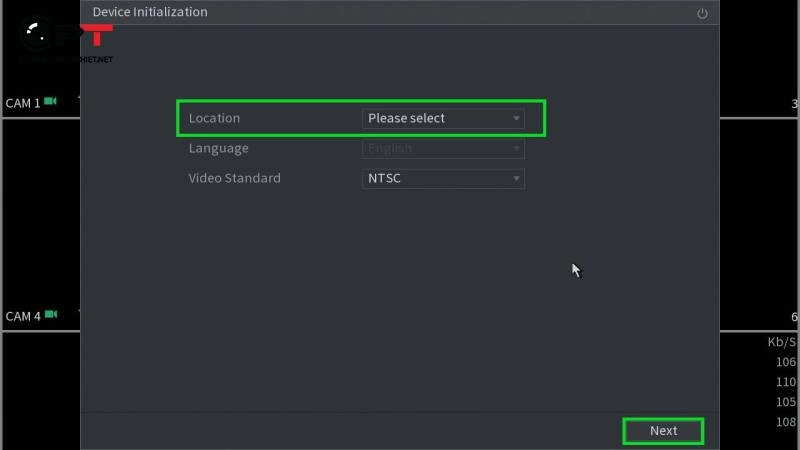Click the arrow on the Video Standard box

[517, 179]
